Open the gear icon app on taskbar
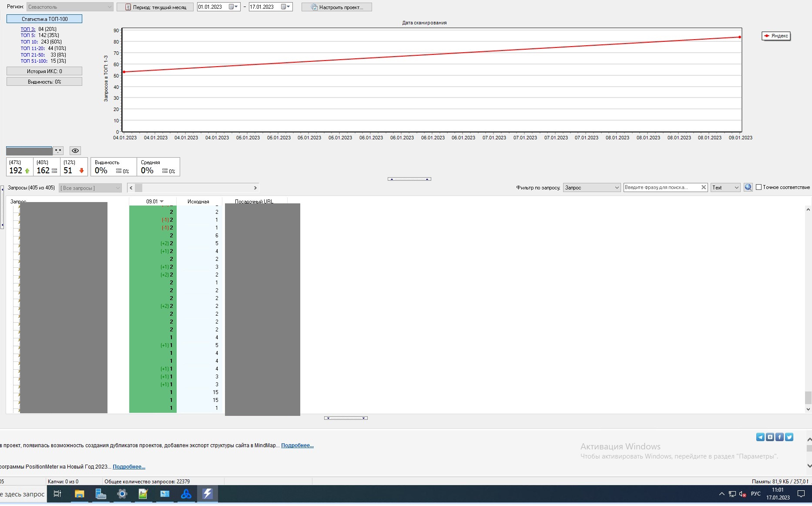The image size is (812, 506). point(122,494)
